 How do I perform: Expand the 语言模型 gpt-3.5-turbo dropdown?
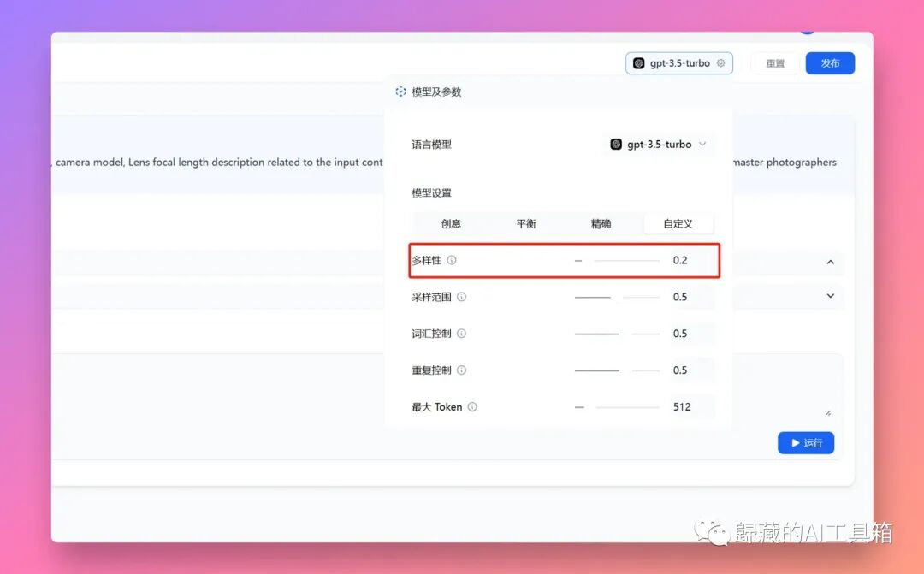click(658, 145)
